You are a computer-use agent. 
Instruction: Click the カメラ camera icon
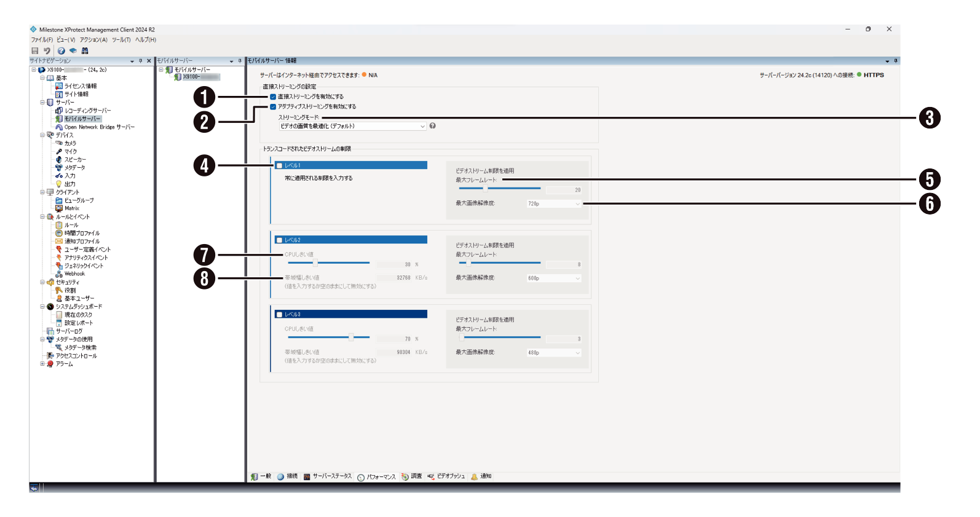pos(59,143)
